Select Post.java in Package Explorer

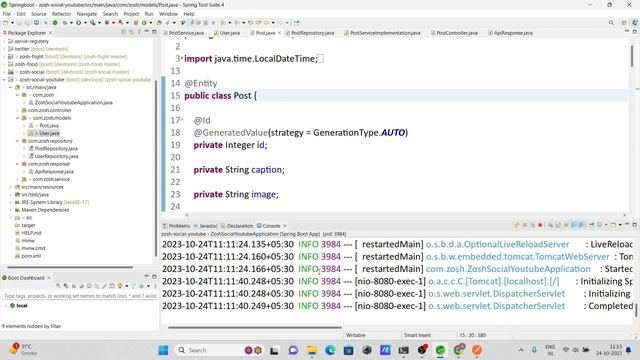[x=49, y=126]
